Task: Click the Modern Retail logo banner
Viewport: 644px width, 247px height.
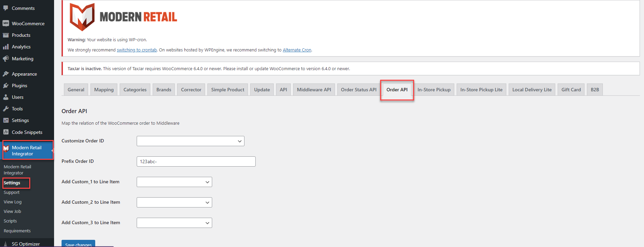Action: coord(123,17)
